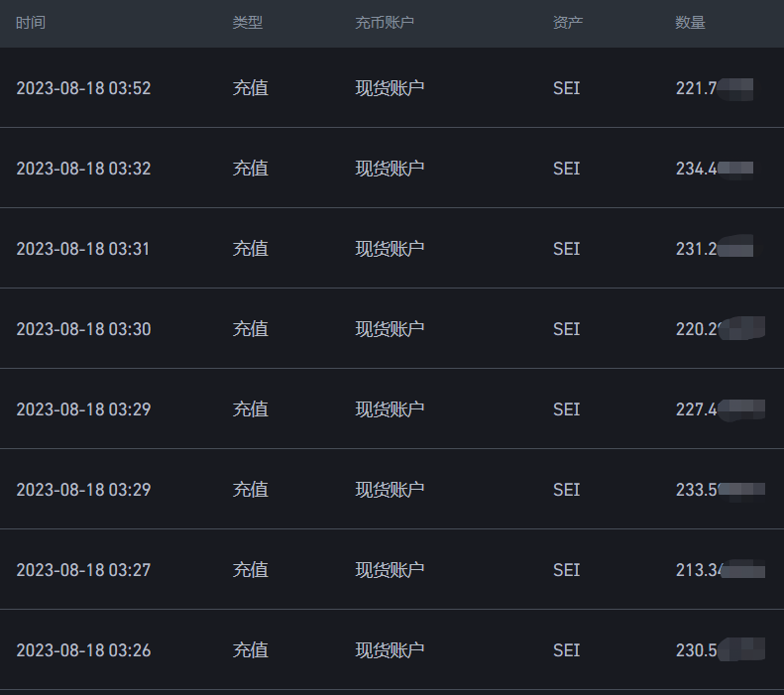Click 现货账户 in the 03:32 row

coord(390,169)
